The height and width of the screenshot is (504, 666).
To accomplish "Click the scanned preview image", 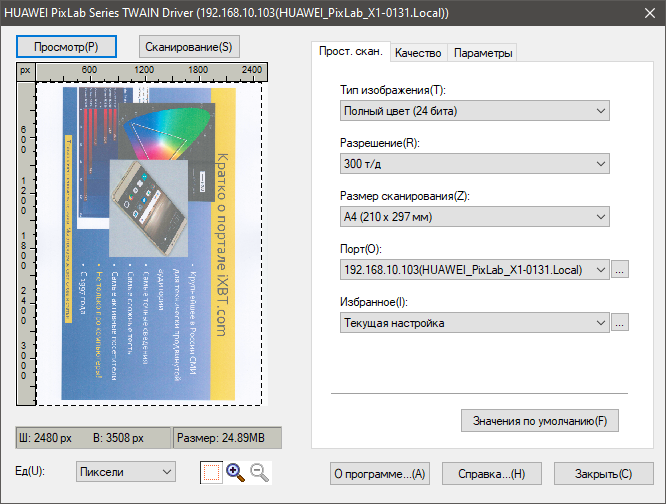I will click(149, 244).
